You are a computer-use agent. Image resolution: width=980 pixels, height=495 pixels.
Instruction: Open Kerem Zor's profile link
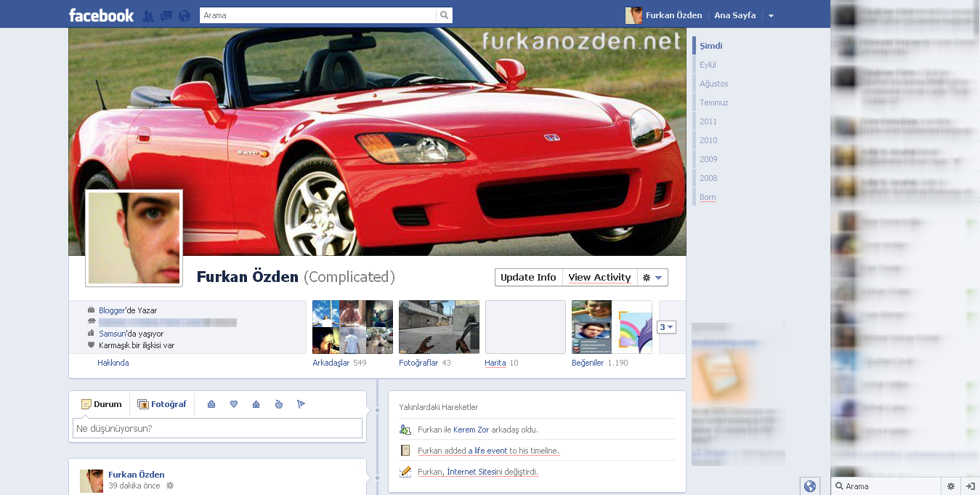[470, 430]
